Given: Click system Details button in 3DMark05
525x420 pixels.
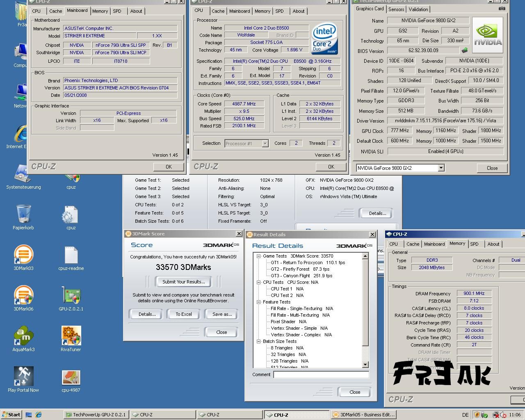Looking at the screenshot, I should point(377,213).
